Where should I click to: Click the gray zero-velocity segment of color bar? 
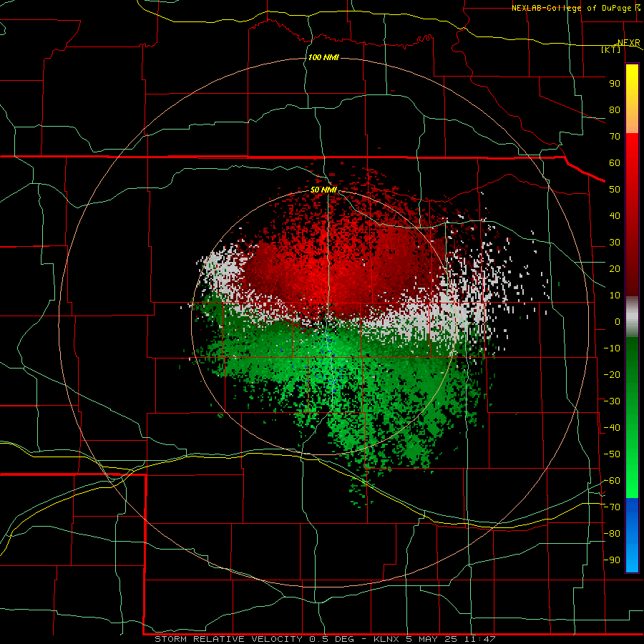(x=632, y=316)
